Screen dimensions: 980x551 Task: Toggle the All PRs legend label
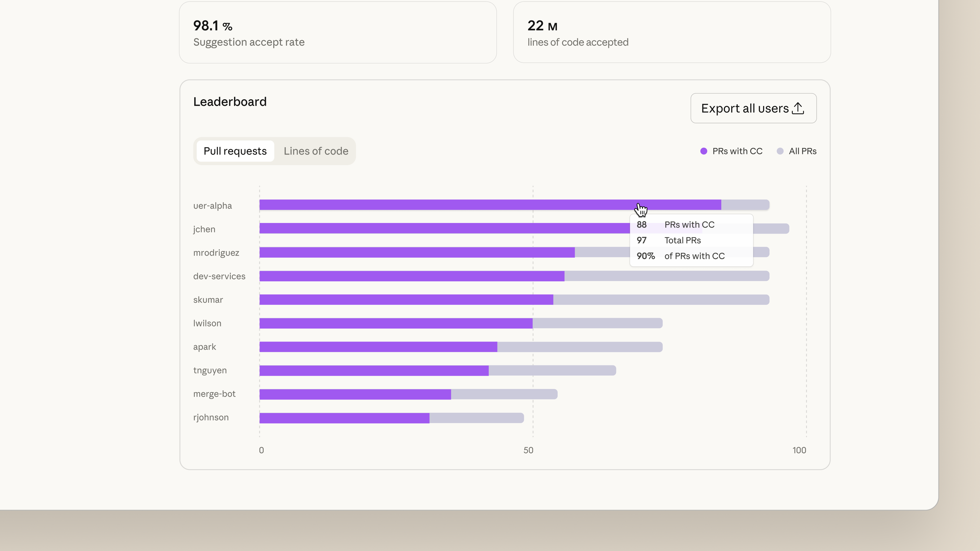802,151
